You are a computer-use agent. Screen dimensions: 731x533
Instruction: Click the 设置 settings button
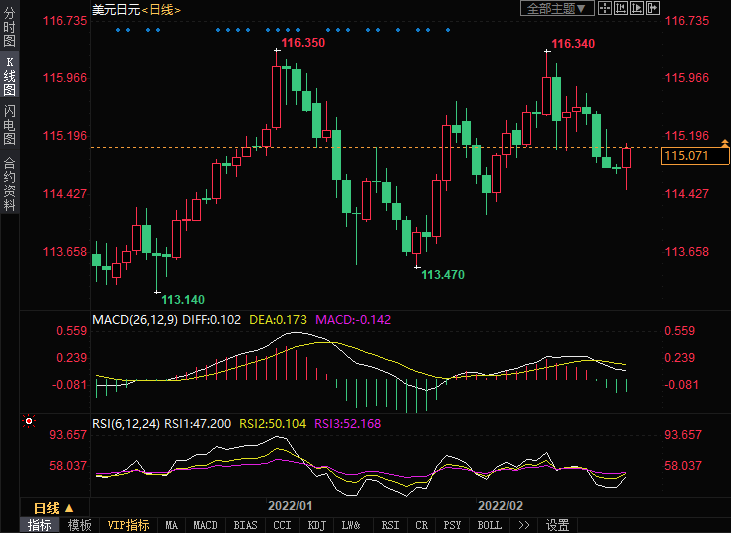557,525
